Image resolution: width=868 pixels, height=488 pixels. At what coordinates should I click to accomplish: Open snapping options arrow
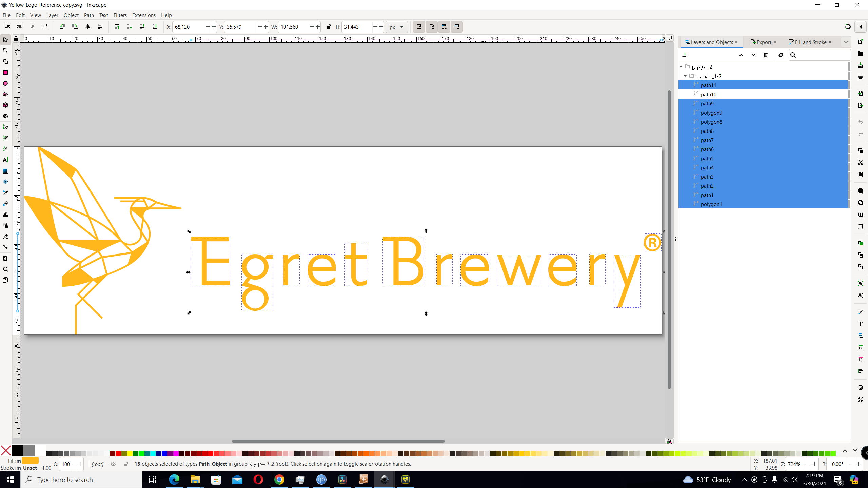(x=861, y=27)
